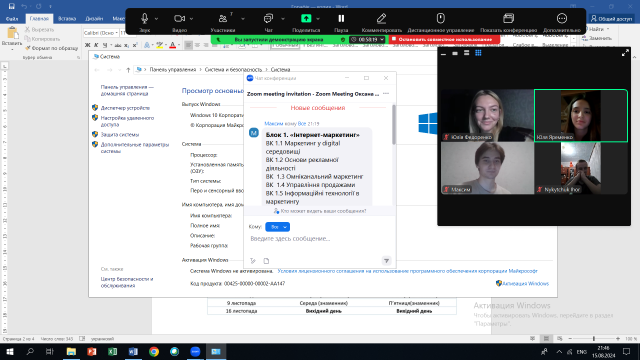640x360 pixels.
Task: Open Excel from the taskbar
Action: tap(112, 351)
